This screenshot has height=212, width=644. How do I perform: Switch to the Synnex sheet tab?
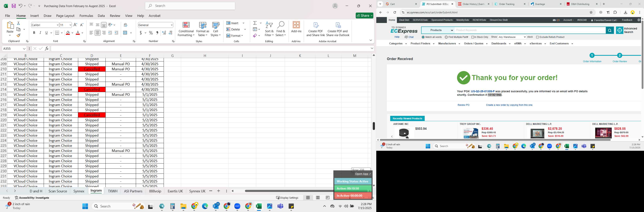[x=79, y=191]
